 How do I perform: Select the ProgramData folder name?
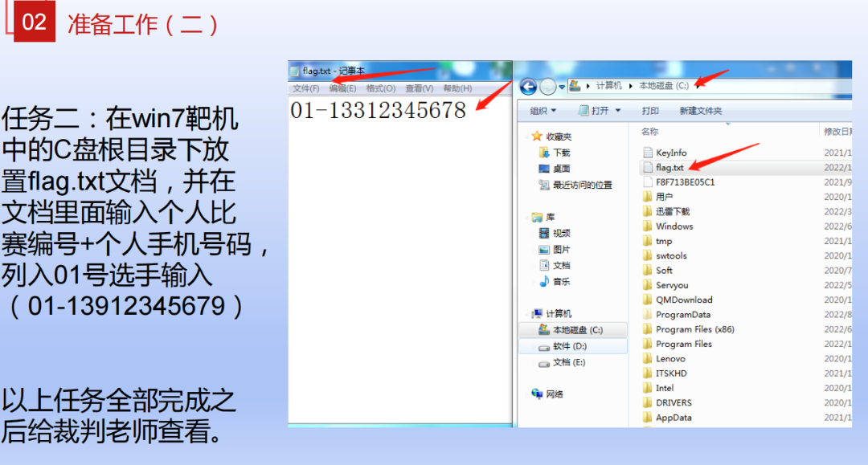683,315
